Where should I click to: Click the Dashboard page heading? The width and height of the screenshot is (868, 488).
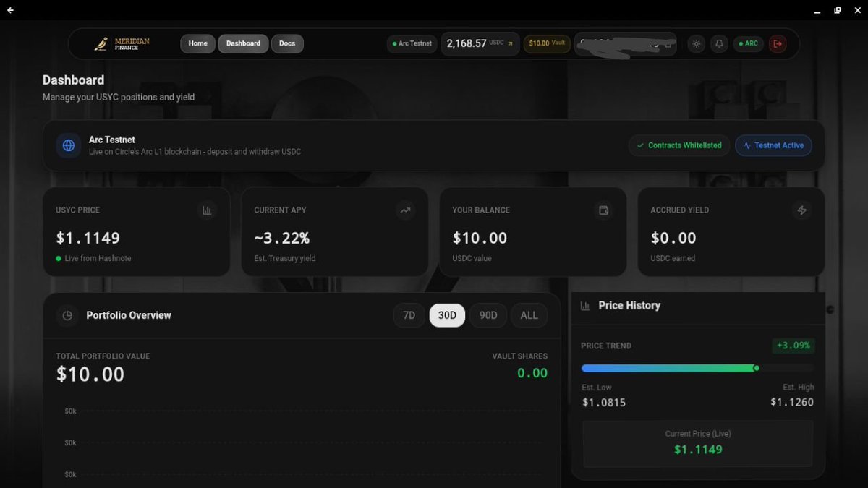73,80
